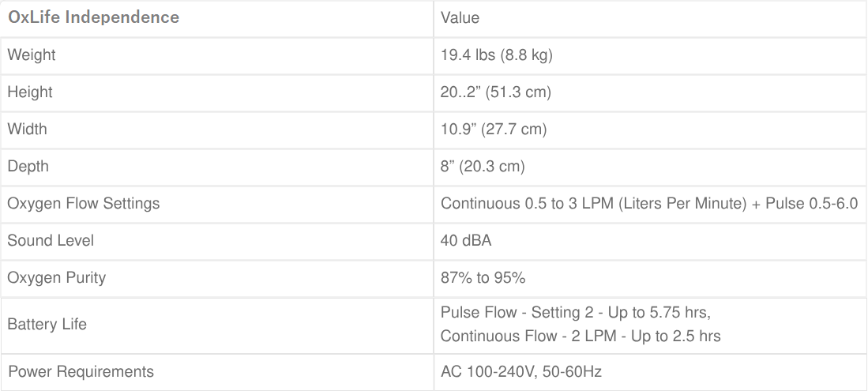Click the 8” (20.3 cm) value

click(483, 166)
